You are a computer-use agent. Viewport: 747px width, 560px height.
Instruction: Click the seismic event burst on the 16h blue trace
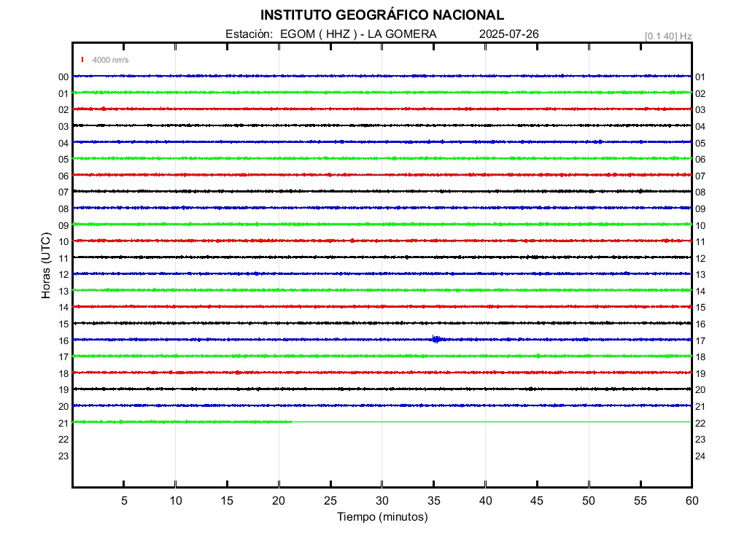436,340
